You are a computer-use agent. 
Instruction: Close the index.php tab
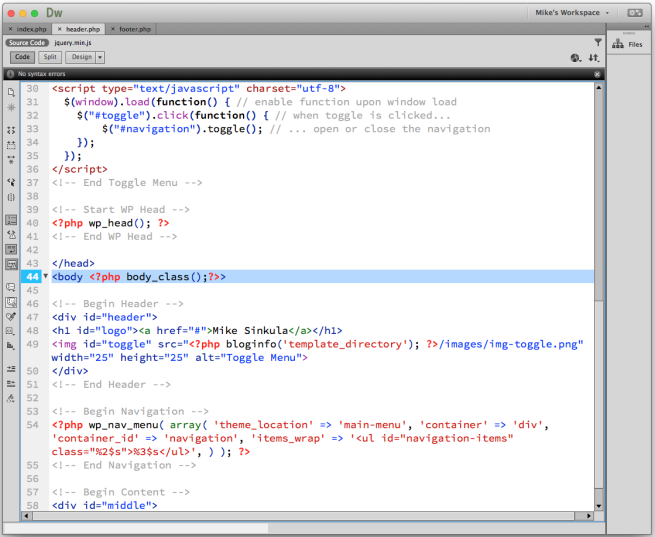(10, 29)
